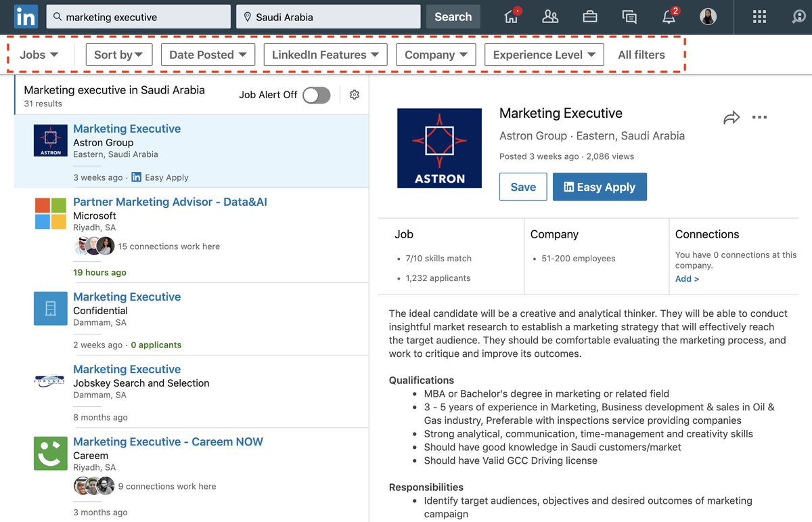Click 'Astron Group · Eastern, Saudi Arabia' text
This screenshot has width=812, height=522.
(592, 135)
